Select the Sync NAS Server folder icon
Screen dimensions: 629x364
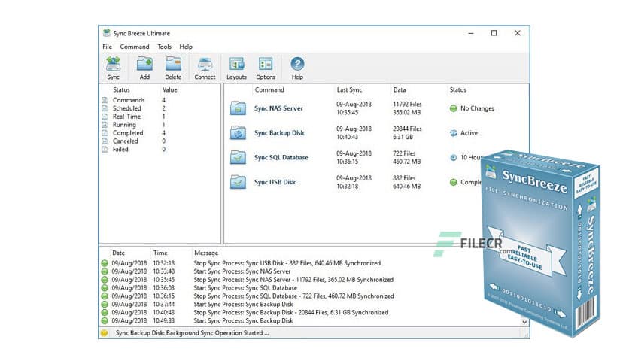point(238,108)
